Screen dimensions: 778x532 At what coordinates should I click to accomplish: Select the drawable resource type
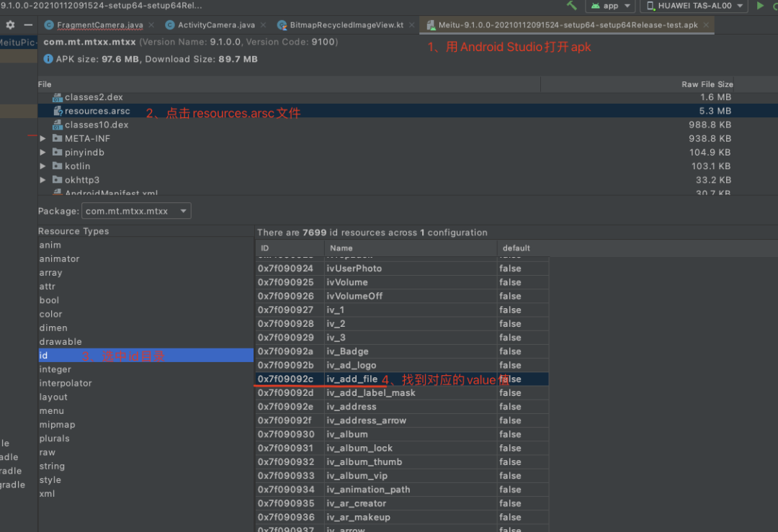61,342
